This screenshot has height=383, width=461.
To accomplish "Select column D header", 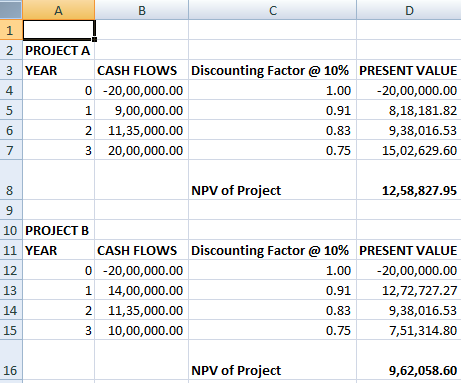I will point(409,10).
